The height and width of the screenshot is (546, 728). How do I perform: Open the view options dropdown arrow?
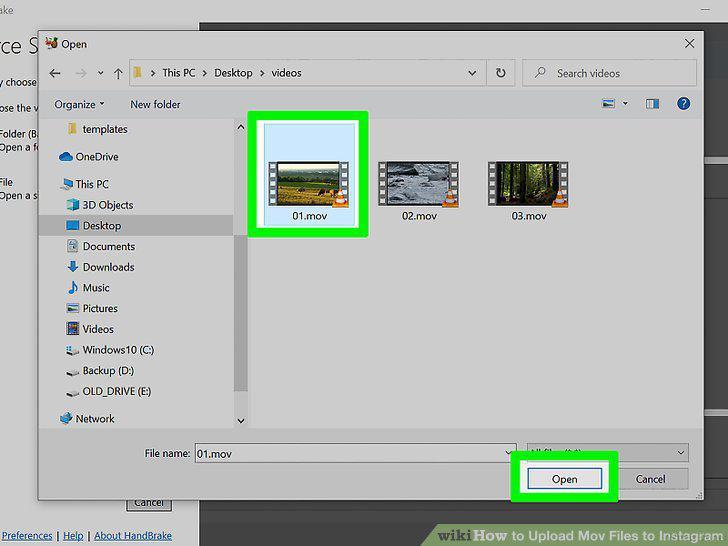(625, 104)
